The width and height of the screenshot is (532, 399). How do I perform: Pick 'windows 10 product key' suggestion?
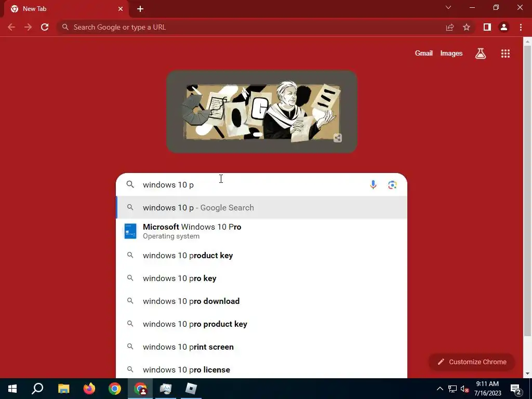[x=262, y=256]
